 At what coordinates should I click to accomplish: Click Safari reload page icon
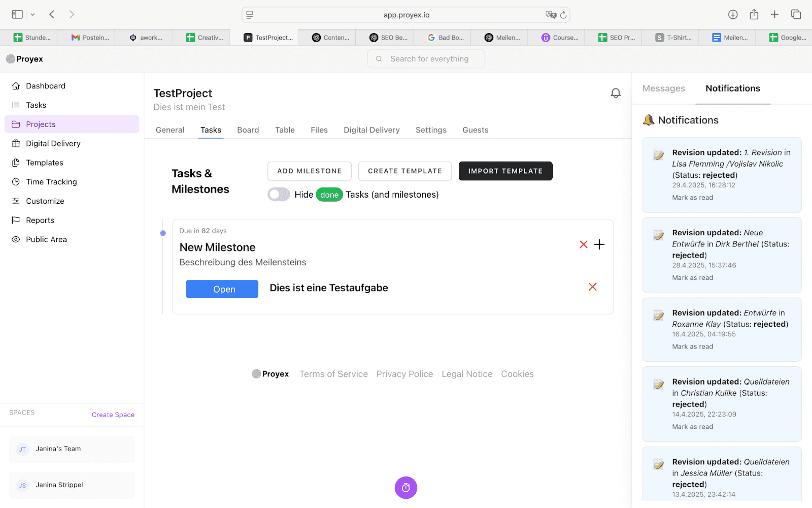563,15
